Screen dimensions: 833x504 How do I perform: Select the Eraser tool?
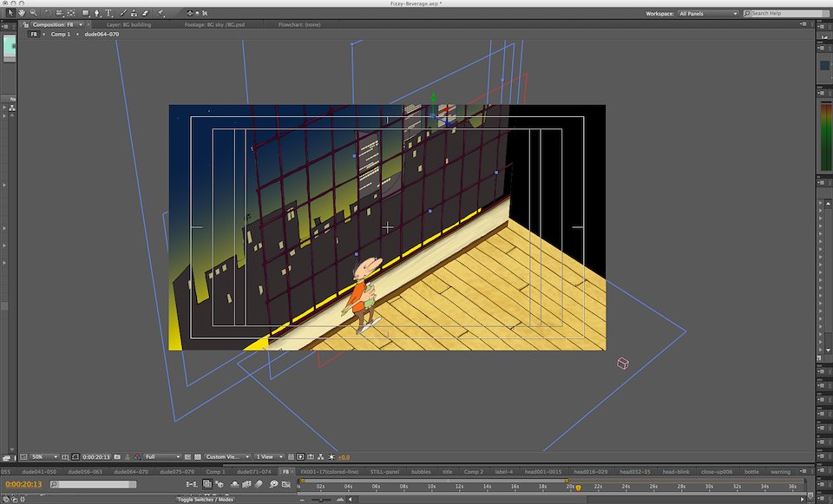[146, 13]
